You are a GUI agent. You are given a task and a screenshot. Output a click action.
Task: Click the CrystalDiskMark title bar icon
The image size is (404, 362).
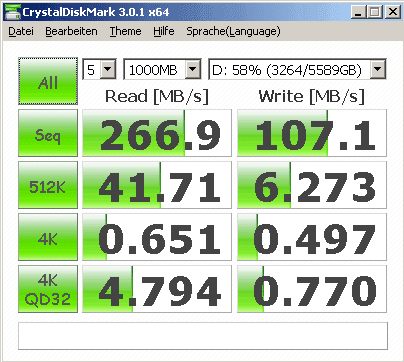(x=13, y=12)
